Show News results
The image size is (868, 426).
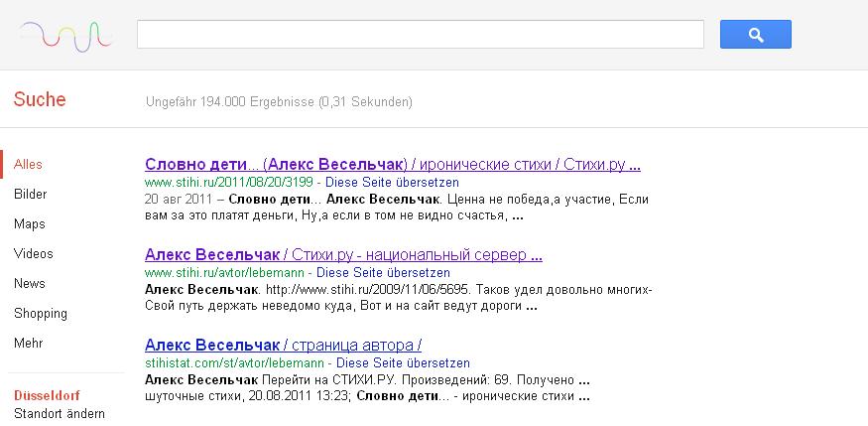30,284
